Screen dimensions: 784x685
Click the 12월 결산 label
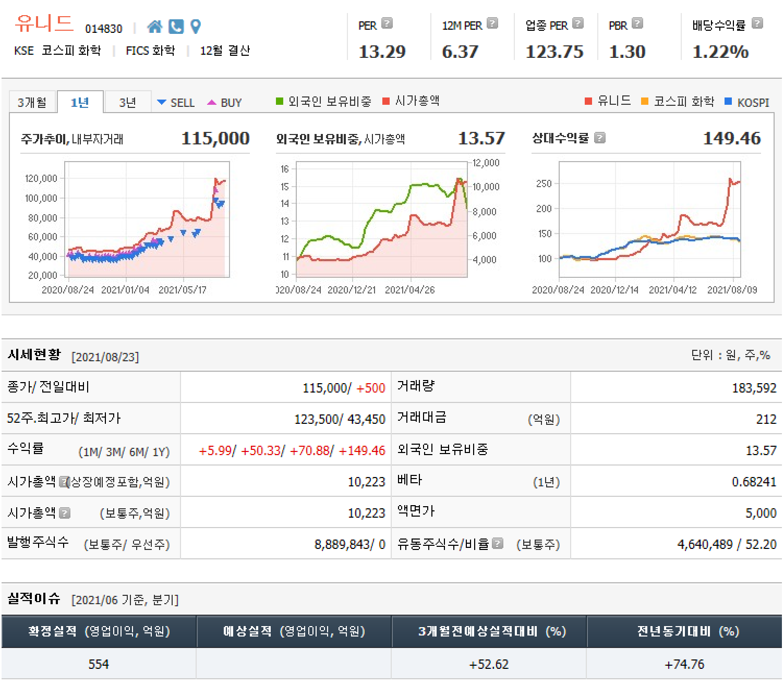[x=225, y=51]
